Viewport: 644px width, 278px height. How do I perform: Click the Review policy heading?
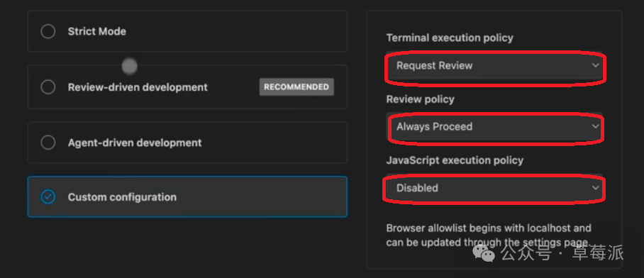[x=420, y=99]
